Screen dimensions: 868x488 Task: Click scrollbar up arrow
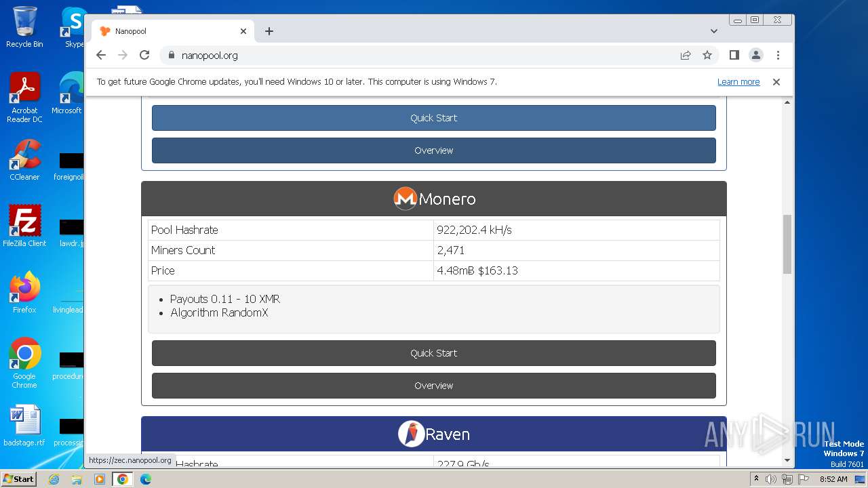coord(787,102)
